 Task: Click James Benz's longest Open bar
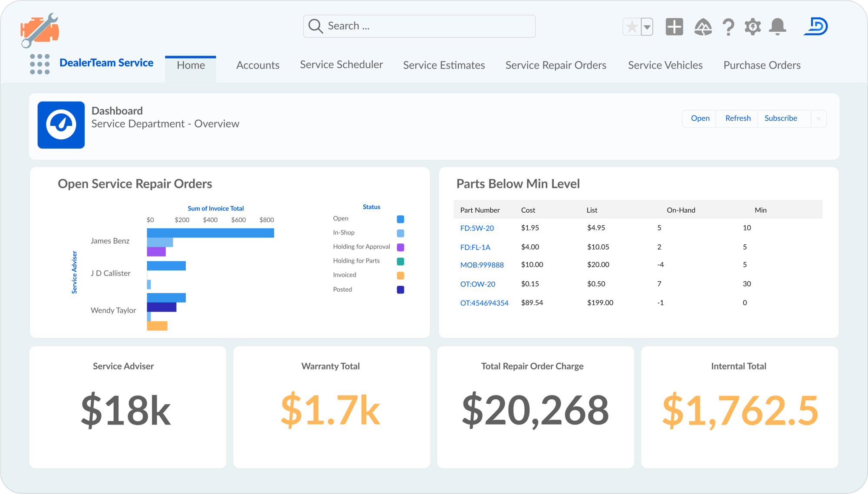210,233
